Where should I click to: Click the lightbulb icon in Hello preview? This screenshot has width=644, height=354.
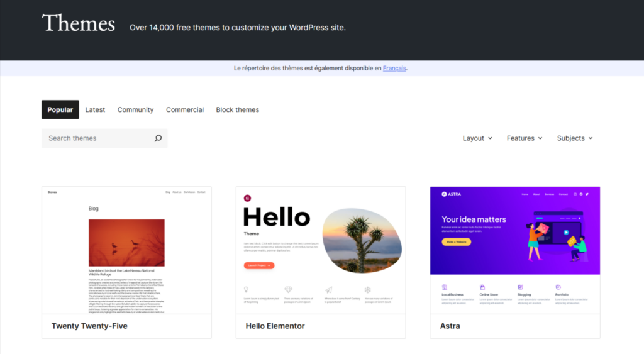(x=247, y=290)
